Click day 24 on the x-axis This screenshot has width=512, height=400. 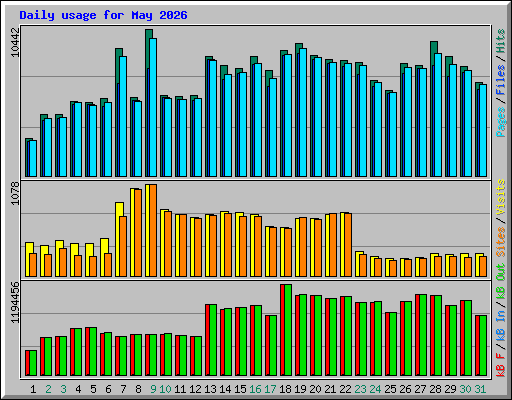[375, 389]
